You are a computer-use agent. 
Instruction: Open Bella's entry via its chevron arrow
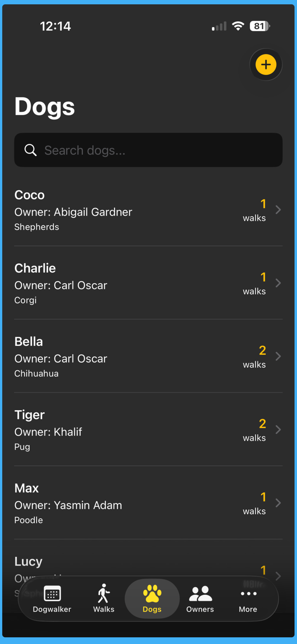(x=278, y=356)
